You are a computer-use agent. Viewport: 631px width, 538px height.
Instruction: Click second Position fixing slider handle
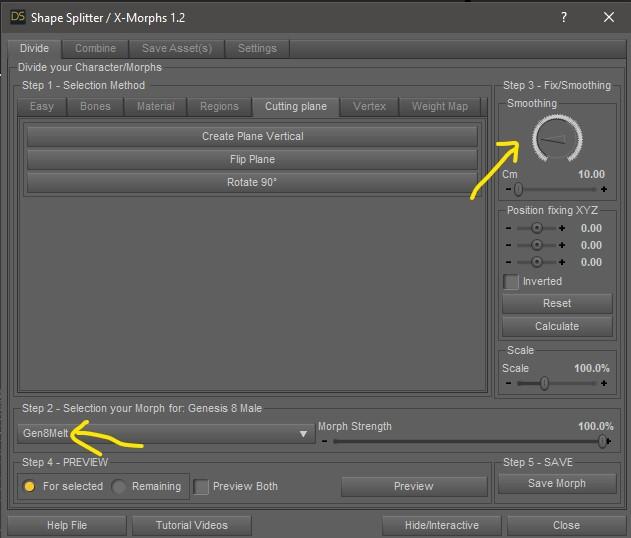tap(536, 245)
